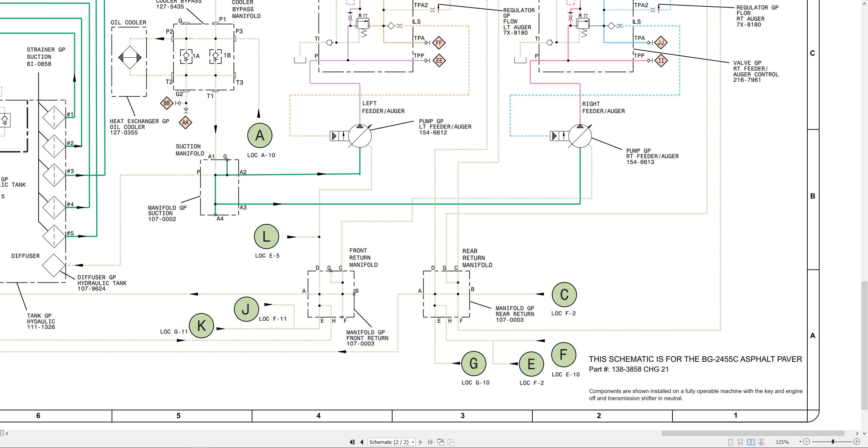Click the 'TANK GP HYDAULIC 111-1326' label

41,321
